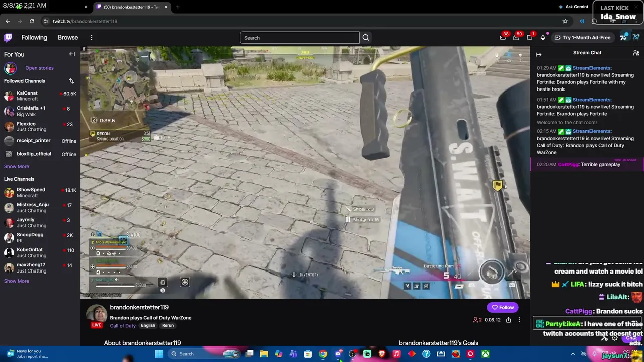Expand Followed Channels with Show More
The width and height of the screenshot is (644, 362).
[17, 166]
